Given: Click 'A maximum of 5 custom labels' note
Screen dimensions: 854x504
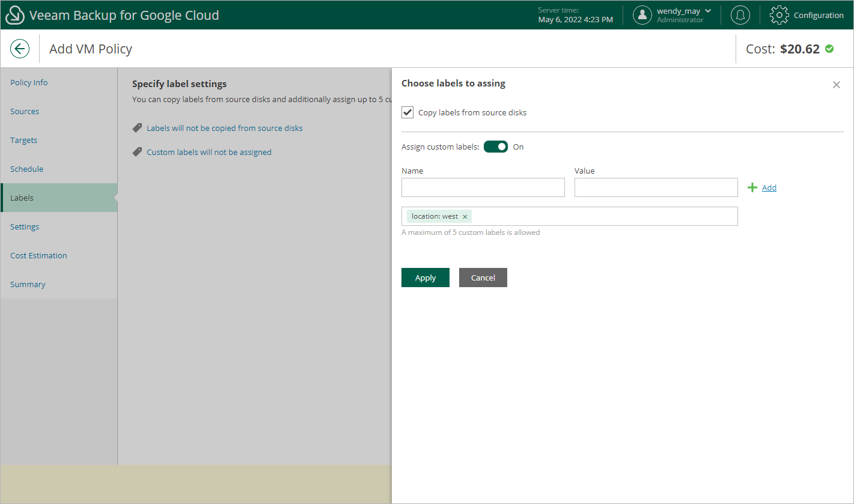Looking at the screenshot, I should tap(471, 232).
